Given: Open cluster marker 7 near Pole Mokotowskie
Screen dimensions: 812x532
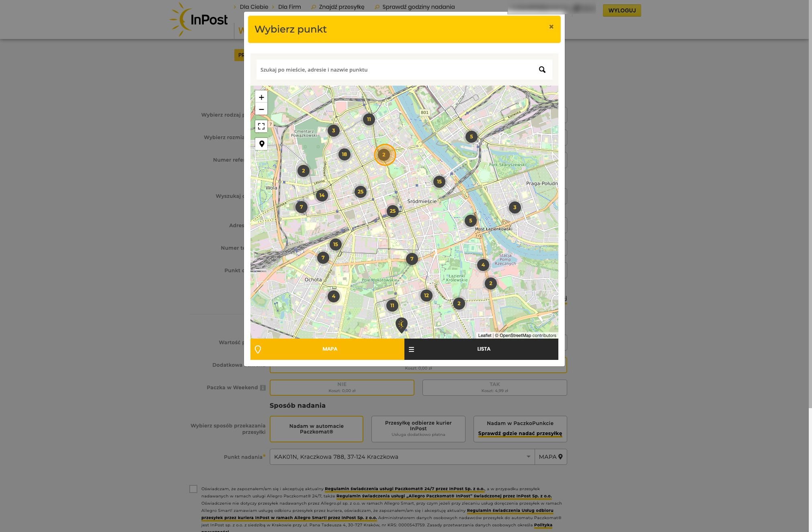Looking at the screenshot, I should click(412, 259).
